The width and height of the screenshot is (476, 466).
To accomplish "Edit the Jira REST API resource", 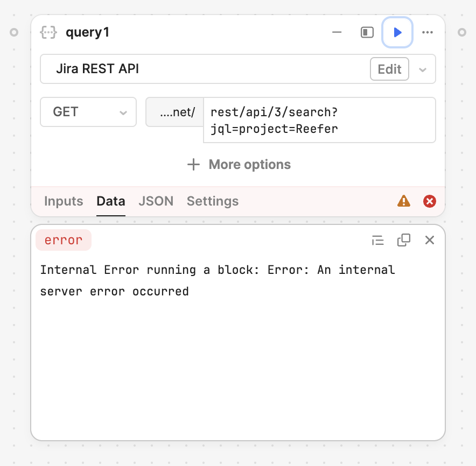I will [x=389, y=69].
